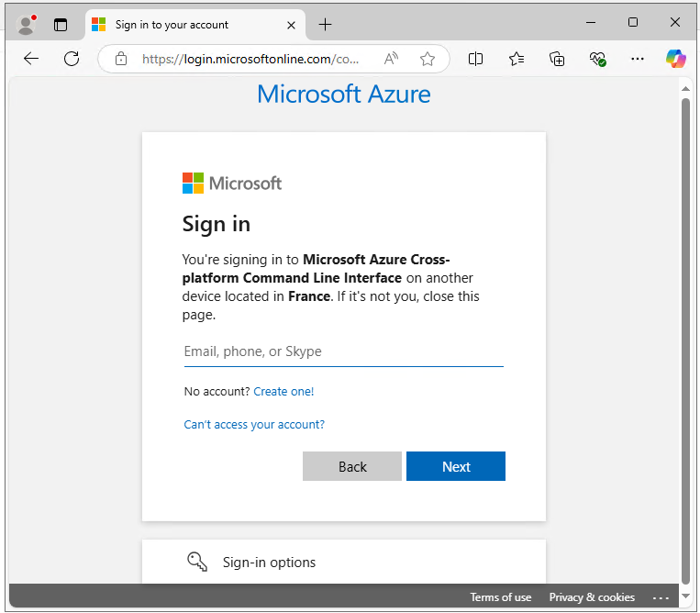
Task: Open a new tab with the plus button
Action: tap(325, 25)
